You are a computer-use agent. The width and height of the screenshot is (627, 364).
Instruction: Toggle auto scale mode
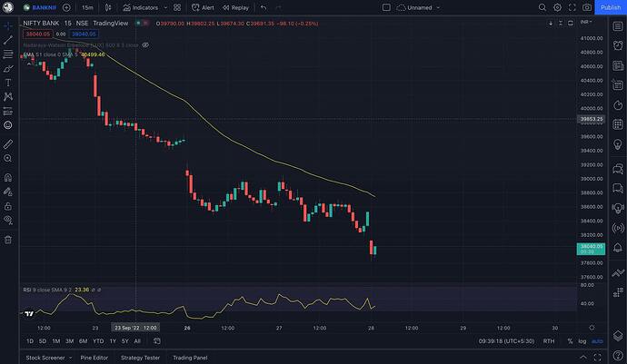tap(597, 341)
